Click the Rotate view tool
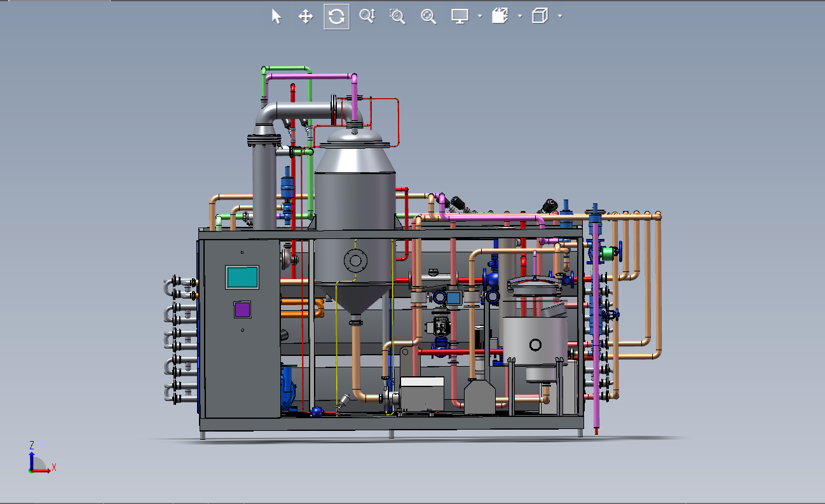Viewport: 825px width, 504px height. coord(336,17)
